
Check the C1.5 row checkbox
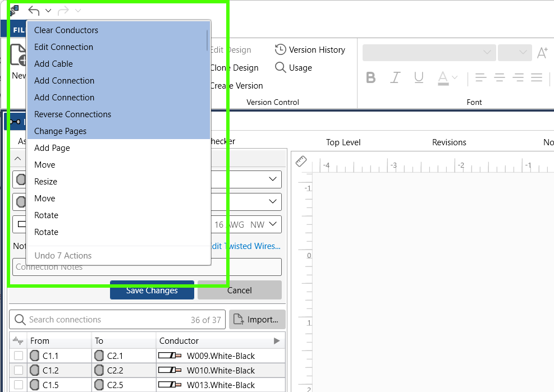pyautogui.click(x=19, y=385)
